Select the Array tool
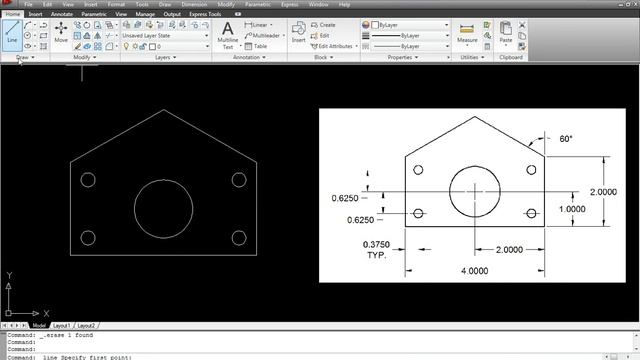The image size is (640, 360). click(x=98, y=47)
